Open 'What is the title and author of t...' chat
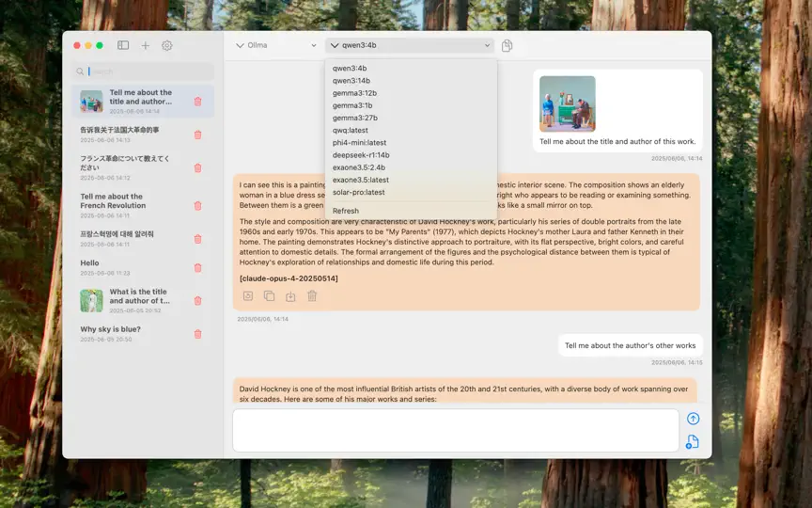This screenshot has width=812, height=508. point(143,301)
